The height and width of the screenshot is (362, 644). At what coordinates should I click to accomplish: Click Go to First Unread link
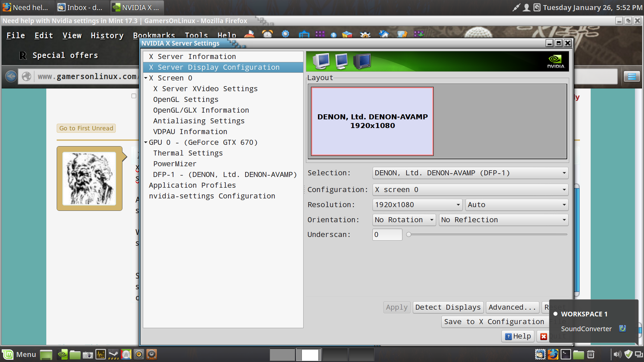[86, 128]
